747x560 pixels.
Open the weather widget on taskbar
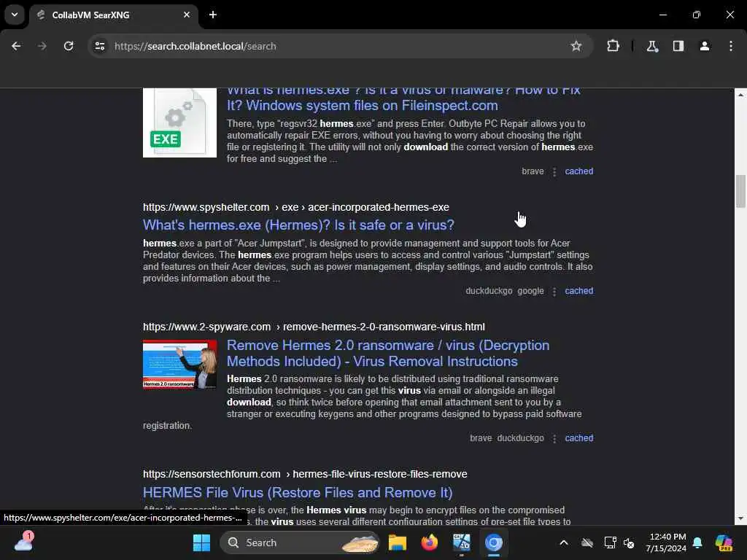click(x=24, y=542)
